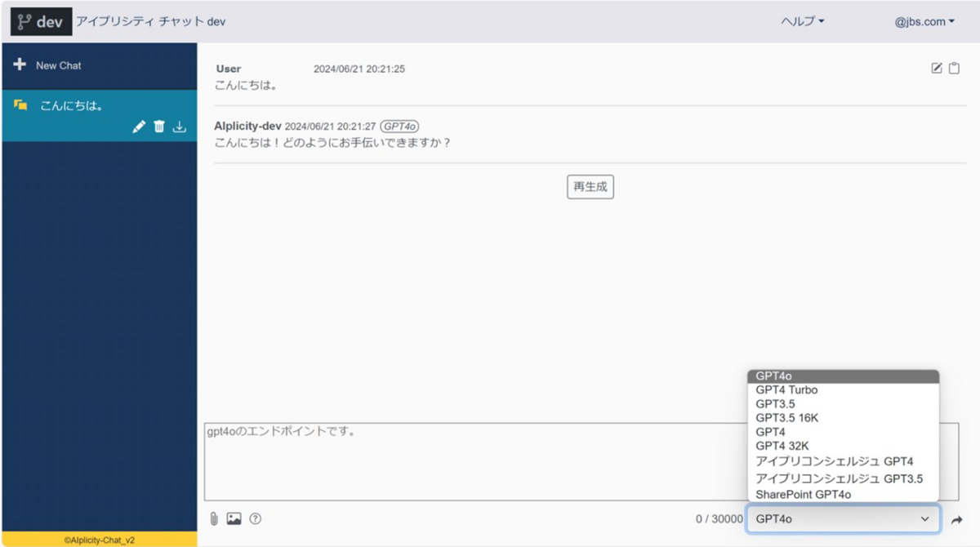Click the 再生成 regenerate button
This screenshot has height=547, width=980.
(590, 187)
